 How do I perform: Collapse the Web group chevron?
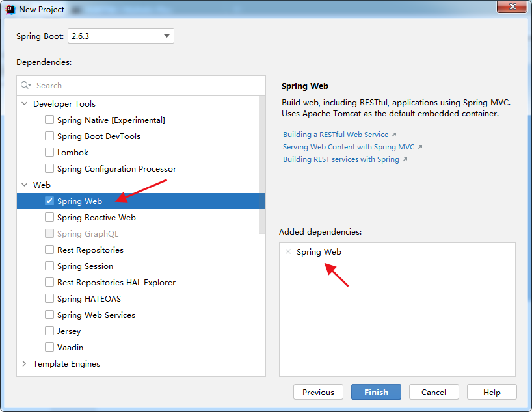[x=25, y=185]
